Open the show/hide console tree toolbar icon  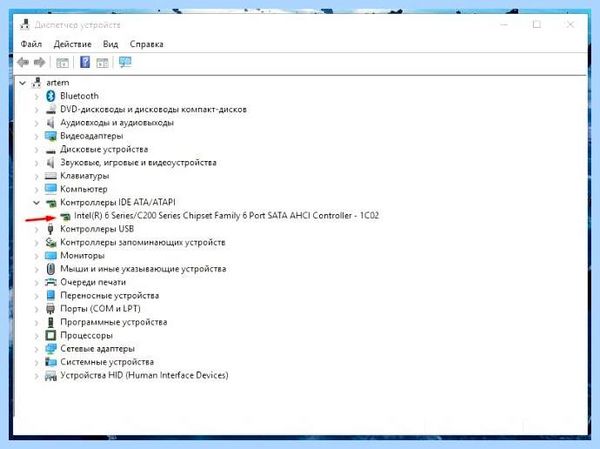coord(62,62)
